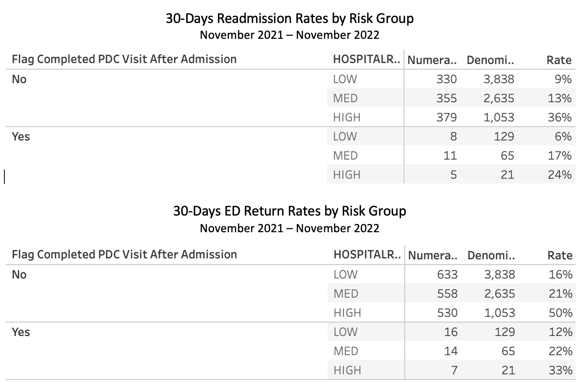This screenshot has height=382, width=588.
Task: Click the Flag Completed PDC Visit header in ED table
Action: pyautogui.click(x=124, y=254)
